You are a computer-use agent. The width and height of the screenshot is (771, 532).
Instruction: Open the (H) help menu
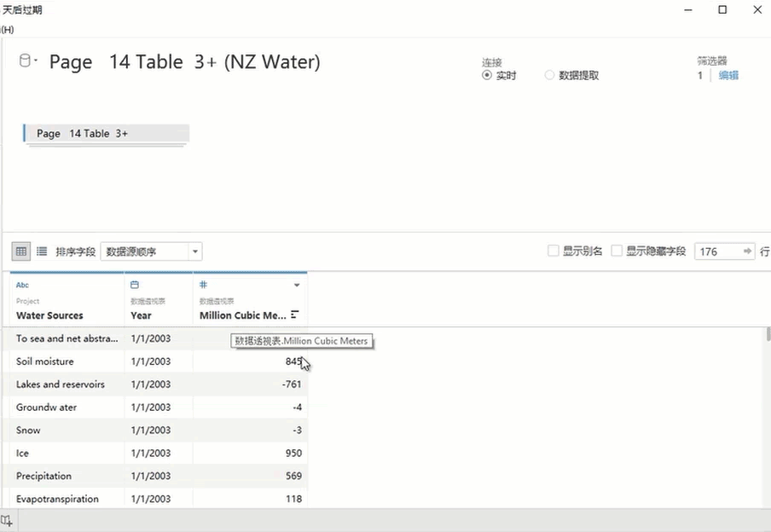(x=7, y=29)
